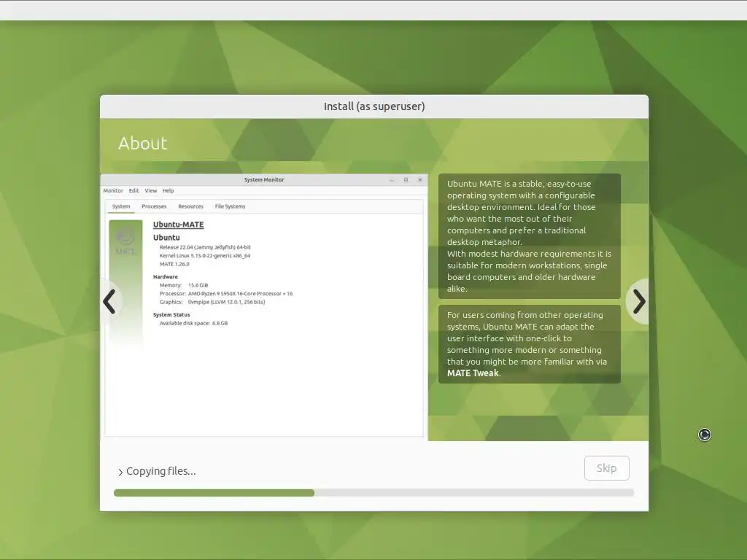
Task: Click the installation progress bar
Action: (374, 493)
